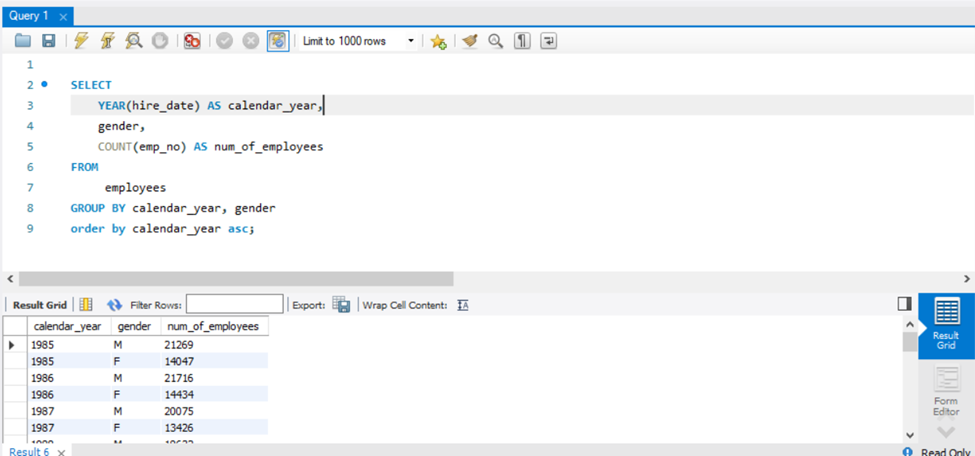
Task: Switch to the Query 1 tab
Action: [x=29, y=16]
